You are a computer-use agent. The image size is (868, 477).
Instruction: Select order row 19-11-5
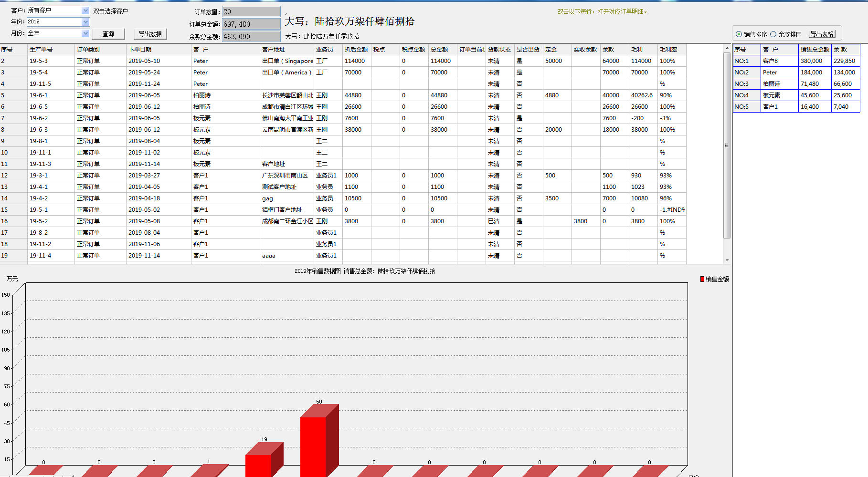click(343, 83)
